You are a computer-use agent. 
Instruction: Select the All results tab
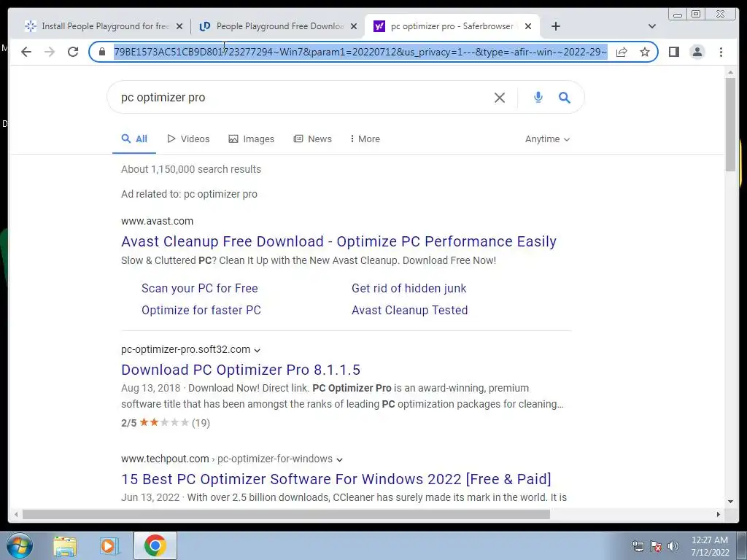(134, 139)
